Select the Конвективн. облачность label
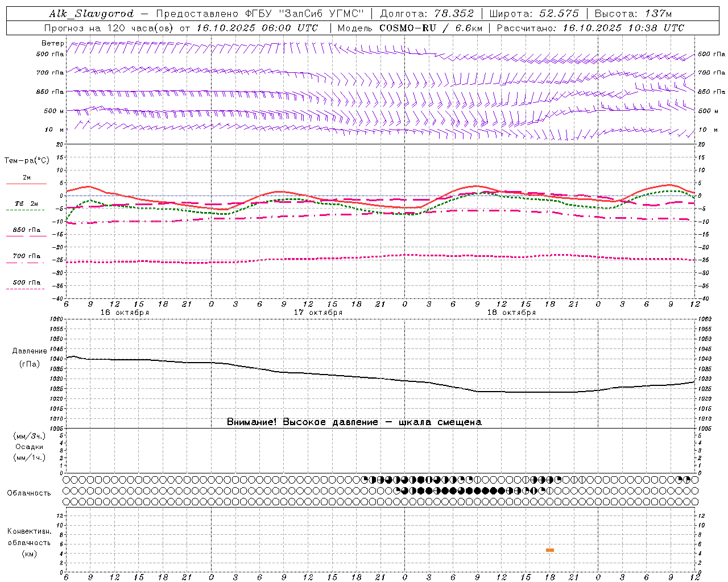This screenshot has height=582, width=728. [x=29, y=537]
